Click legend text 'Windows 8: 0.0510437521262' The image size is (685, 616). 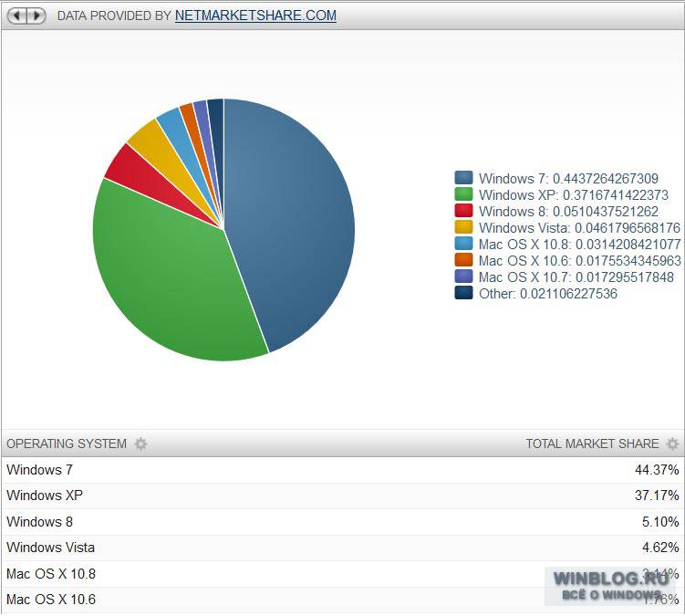click(568, 211)
